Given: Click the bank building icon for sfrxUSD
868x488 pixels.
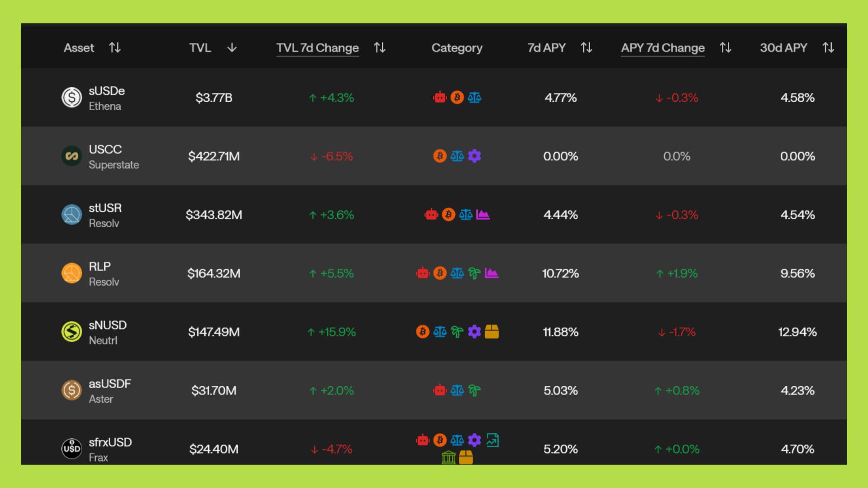Looking at the screenshot, I should pyautogui.click(x=448, y=458).
